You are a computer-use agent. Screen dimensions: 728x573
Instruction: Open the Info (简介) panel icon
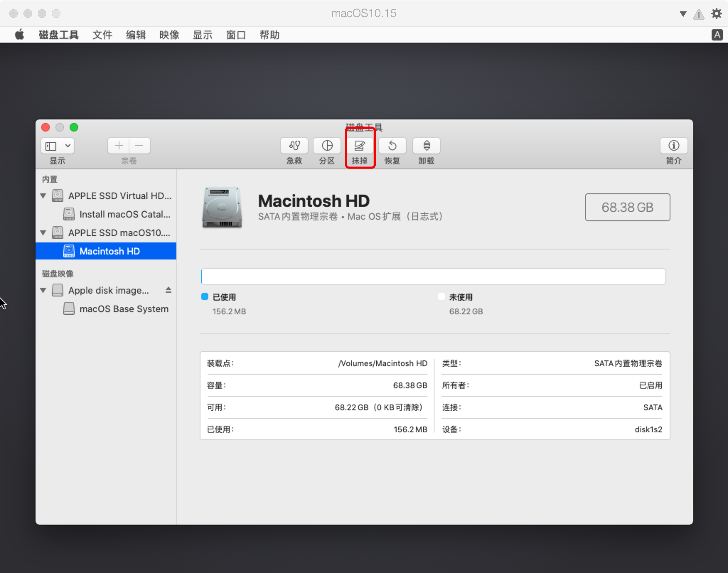tap(673, 146)
